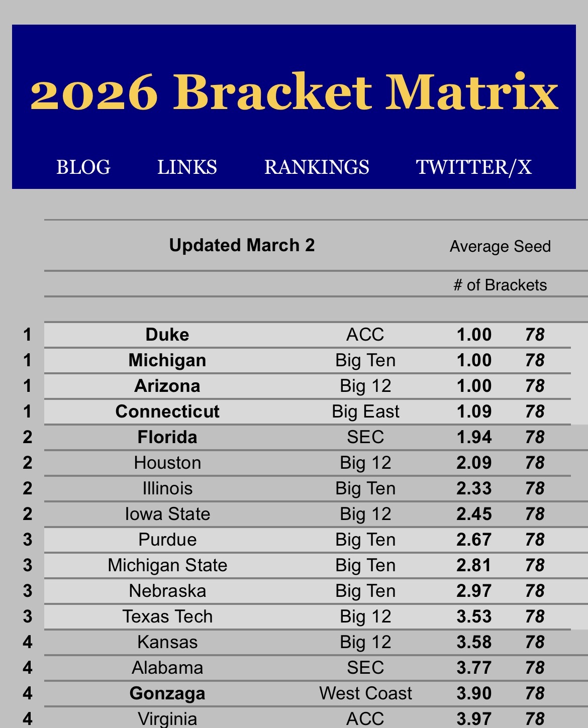Select the Florida team cell
Screen dimensions: 588x728
167,437
